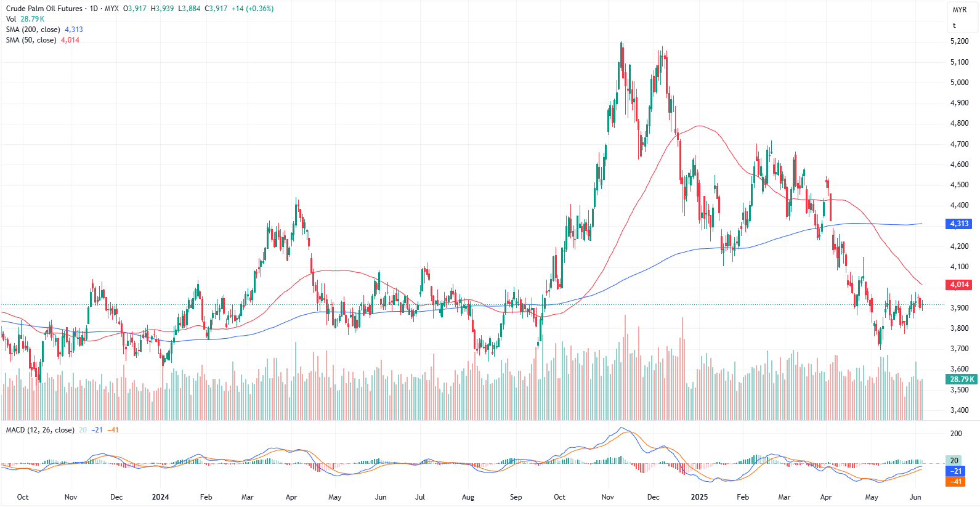The height and width of the screenshot is (507, 980).
Task: Click the 2024 year marker on time axis
Action: click(x=160, y=497)
